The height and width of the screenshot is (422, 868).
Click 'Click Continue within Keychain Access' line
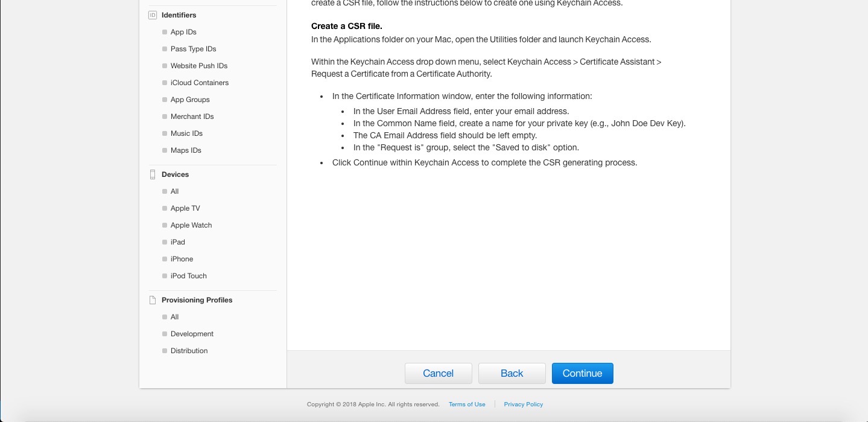[x=485, y=162]
